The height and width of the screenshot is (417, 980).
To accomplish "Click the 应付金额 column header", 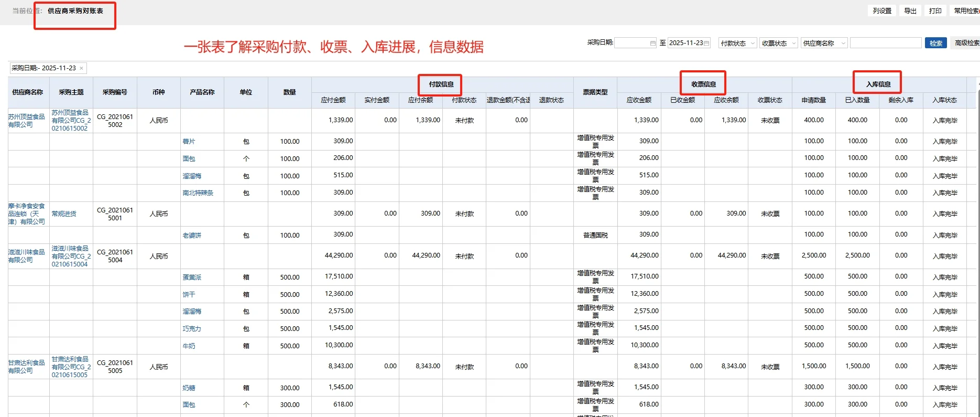I will (x=333, y=100).
